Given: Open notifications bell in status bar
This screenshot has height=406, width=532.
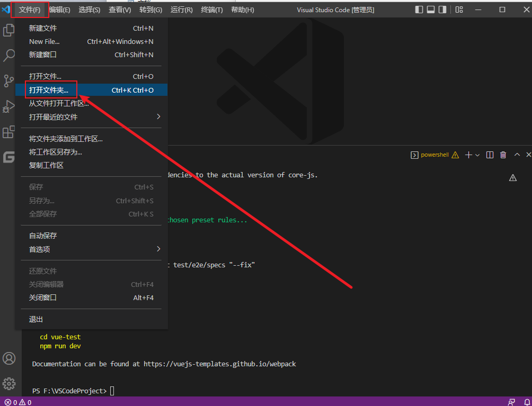Looking at the screenshot, I should click(527, 402).
